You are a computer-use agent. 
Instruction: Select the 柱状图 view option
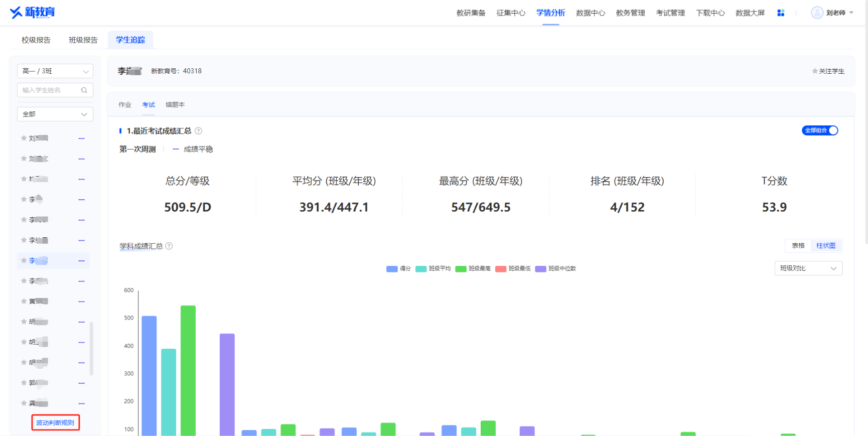click(825, 246)
